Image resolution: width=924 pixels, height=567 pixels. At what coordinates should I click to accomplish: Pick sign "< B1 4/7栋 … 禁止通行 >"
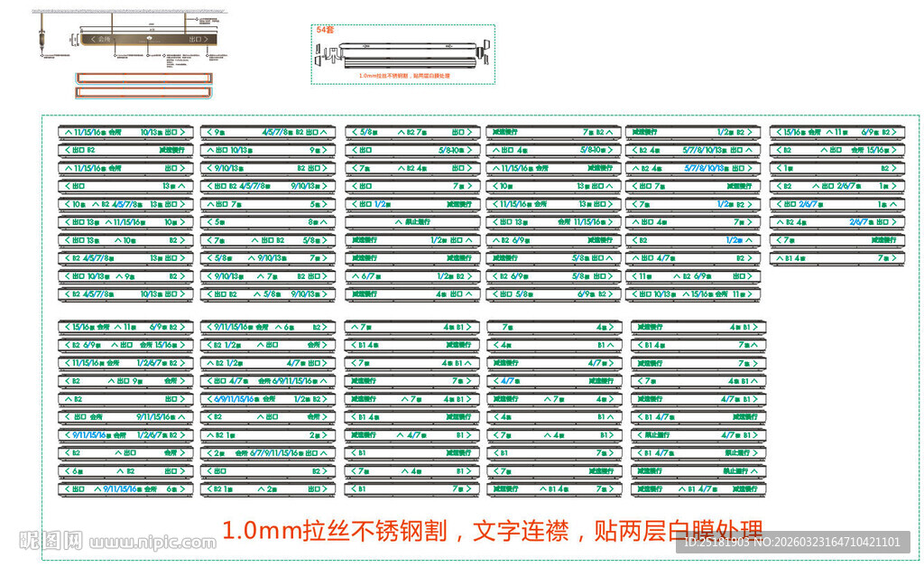click(x=698, y=454)
